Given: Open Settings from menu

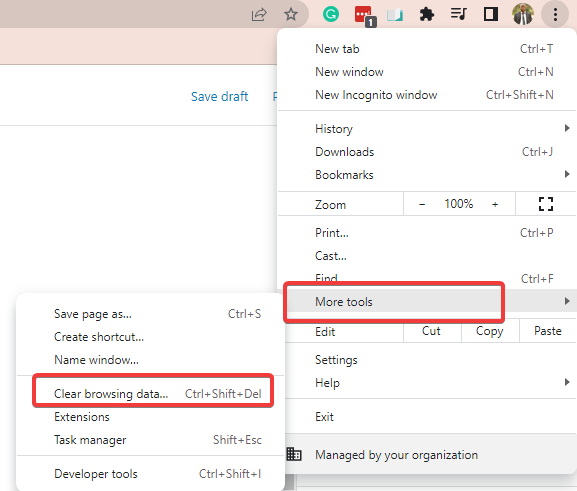Looking at the screenshot, I should pyautogui.click(x=427, y=360).
